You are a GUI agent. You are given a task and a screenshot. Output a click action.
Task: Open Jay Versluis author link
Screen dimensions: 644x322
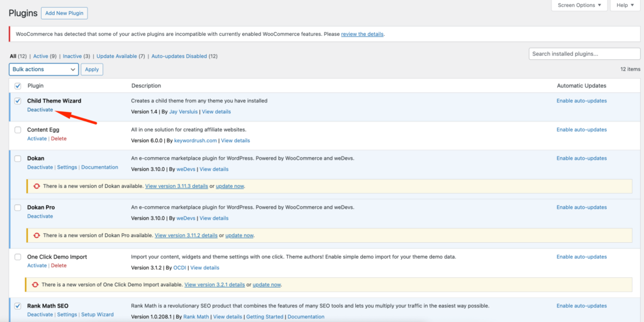click(183, 112)
